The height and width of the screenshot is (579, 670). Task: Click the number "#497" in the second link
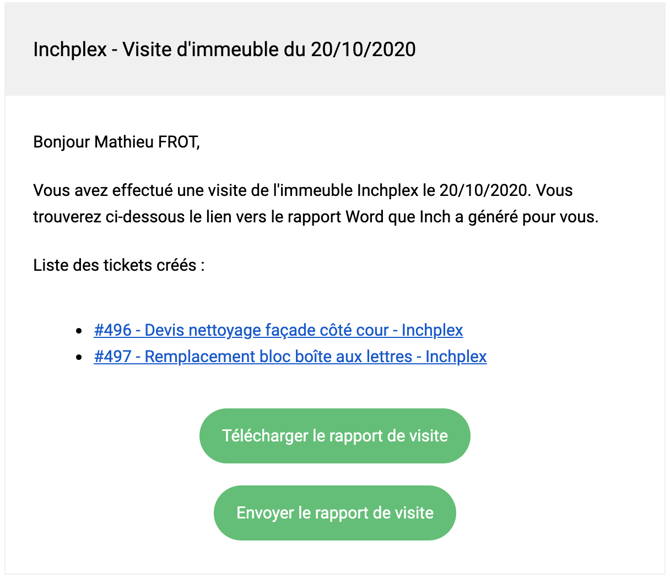click(x=112, y=356)
